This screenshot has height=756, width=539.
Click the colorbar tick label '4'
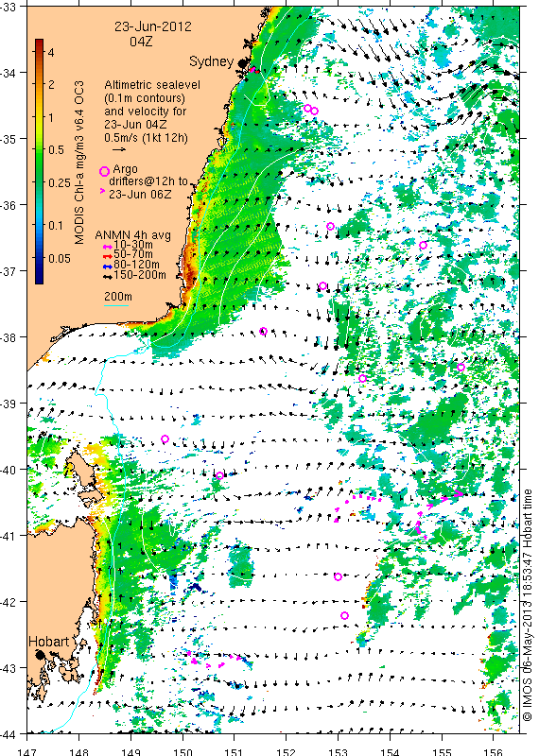pyautogui.click(x=51, y=53)
